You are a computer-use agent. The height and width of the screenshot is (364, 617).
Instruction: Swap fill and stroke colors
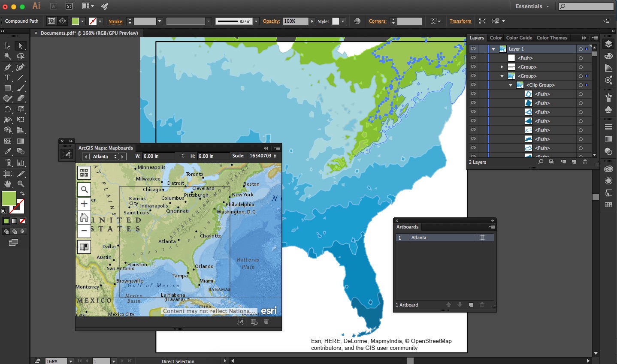tap(22, 193)
